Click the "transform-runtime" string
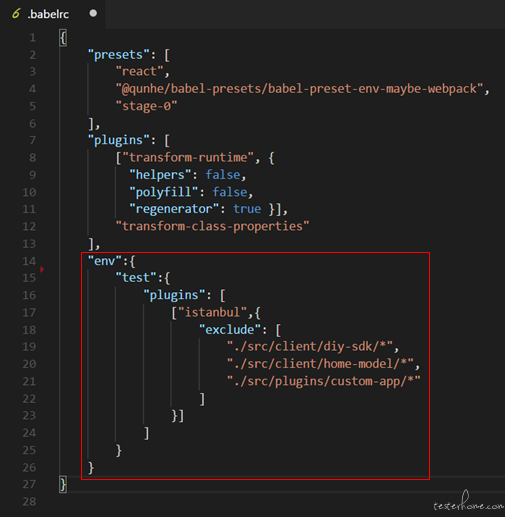Screen dimensions: 505x517 point(188,157)
